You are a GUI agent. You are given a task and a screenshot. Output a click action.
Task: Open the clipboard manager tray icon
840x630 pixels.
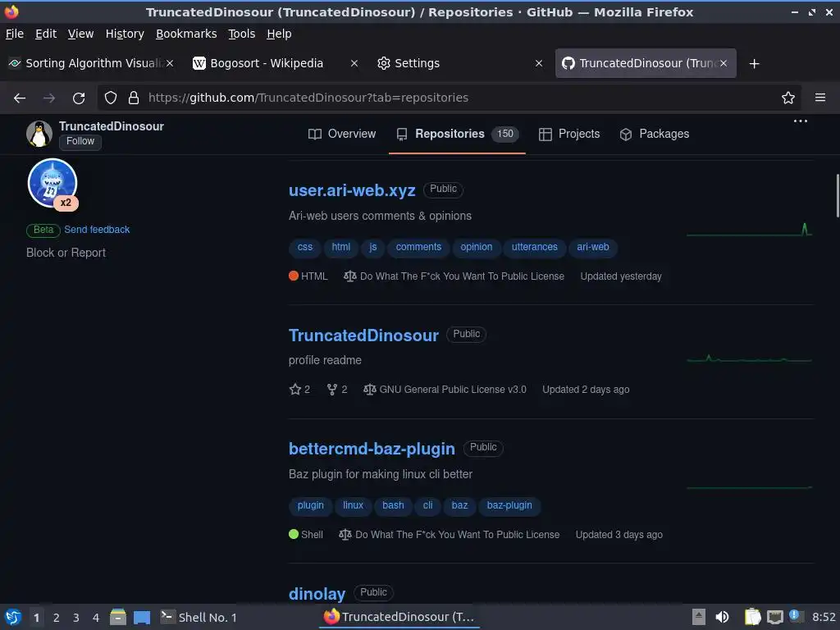click(x=752, y=617)
